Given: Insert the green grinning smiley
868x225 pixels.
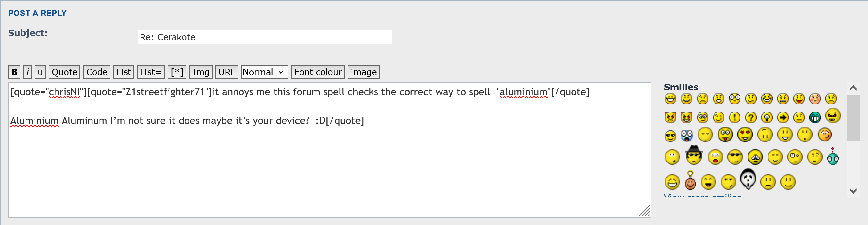Looking at the screenshot, I should coord(815,117).
